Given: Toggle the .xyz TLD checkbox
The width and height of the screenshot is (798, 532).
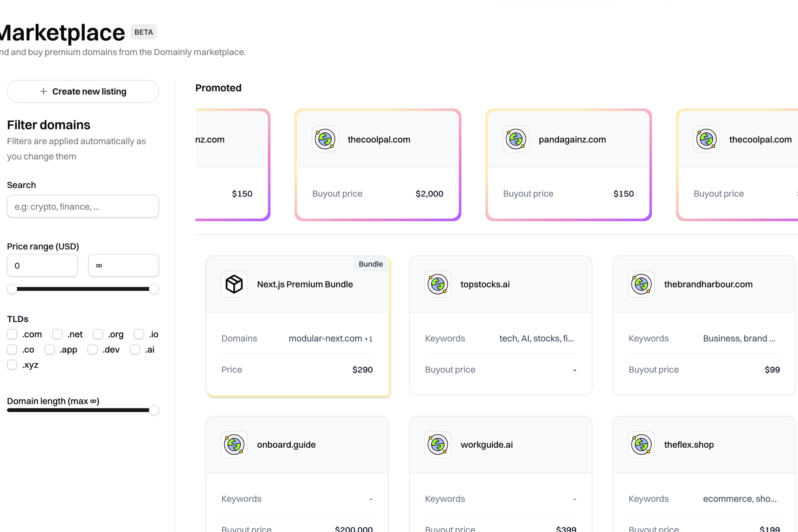Looking at the screenshot, I should click(12, 365).
